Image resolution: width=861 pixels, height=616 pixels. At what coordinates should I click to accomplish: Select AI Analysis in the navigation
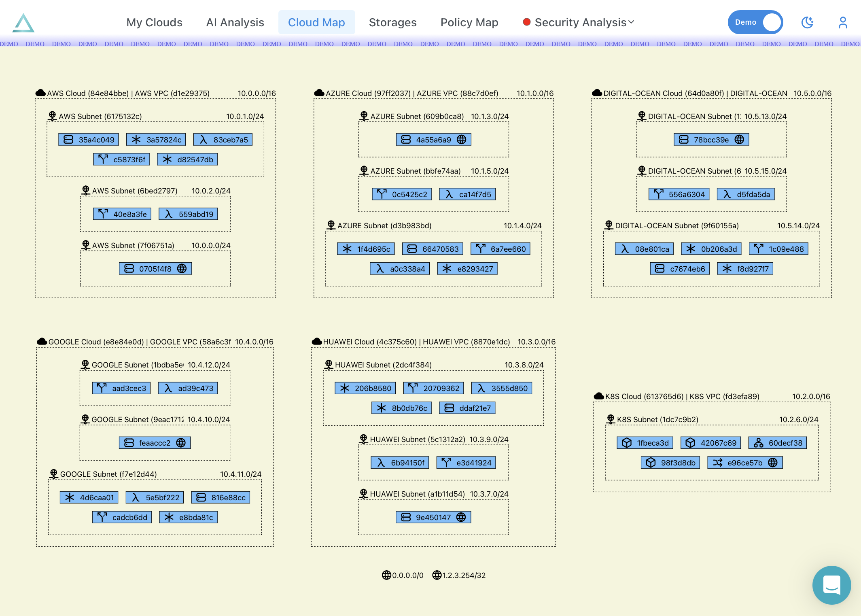(235, 22)
